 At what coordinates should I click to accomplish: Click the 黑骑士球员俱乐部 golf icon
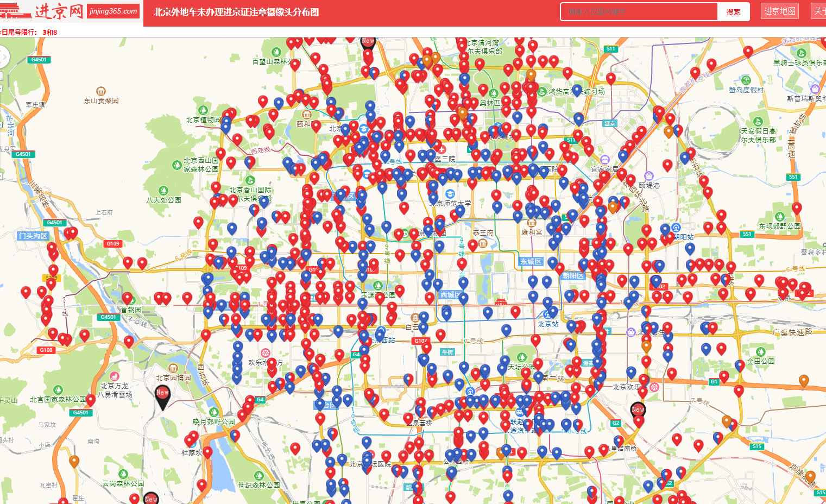coord(801,53)
